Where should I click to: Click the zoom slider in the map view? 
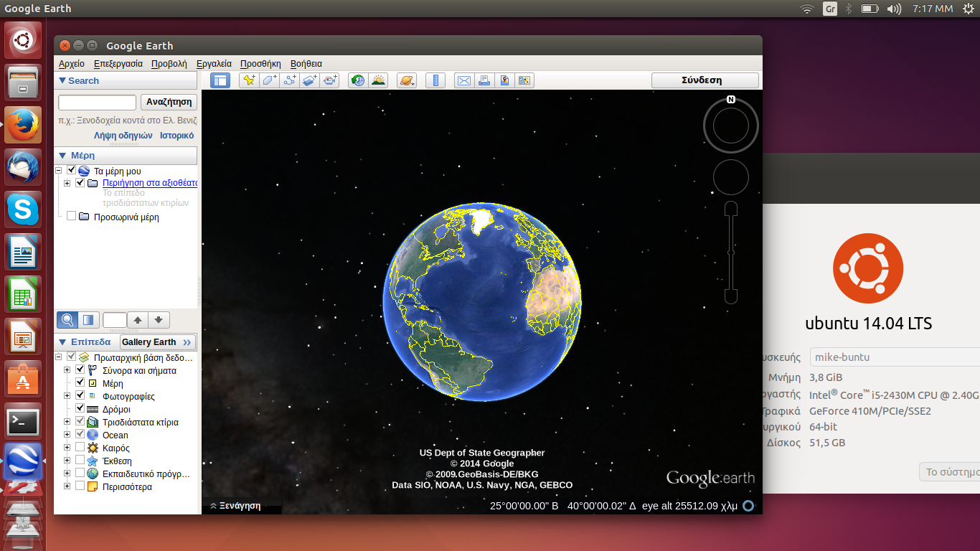731,252
